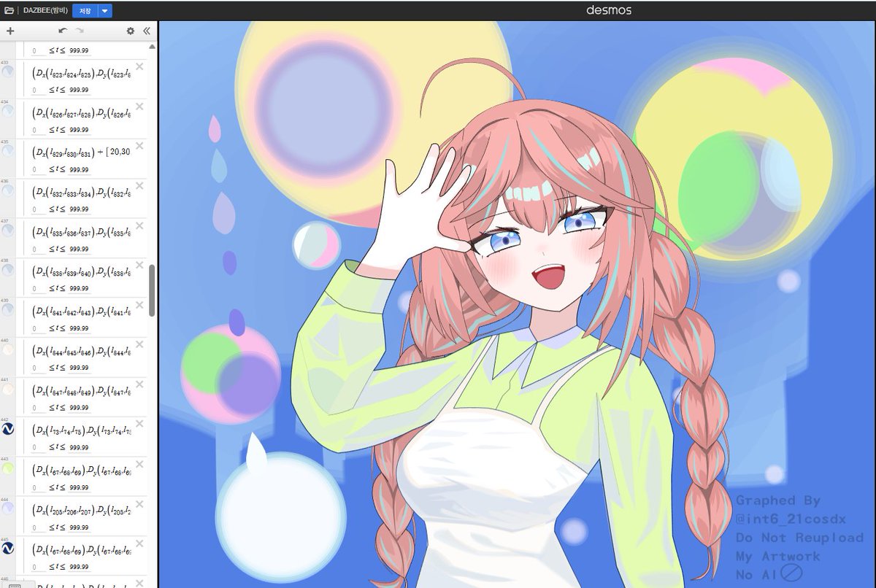The image size is (876, 588).
Task: Click formula text starting Dx(l841,l842,l843)
Action: [x=81, y=311]
